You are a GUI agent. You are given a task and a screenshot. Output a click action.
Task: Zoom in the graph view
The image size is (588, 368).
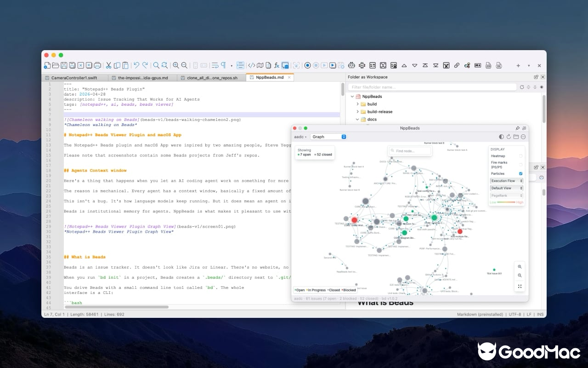[x=520, y=267]
